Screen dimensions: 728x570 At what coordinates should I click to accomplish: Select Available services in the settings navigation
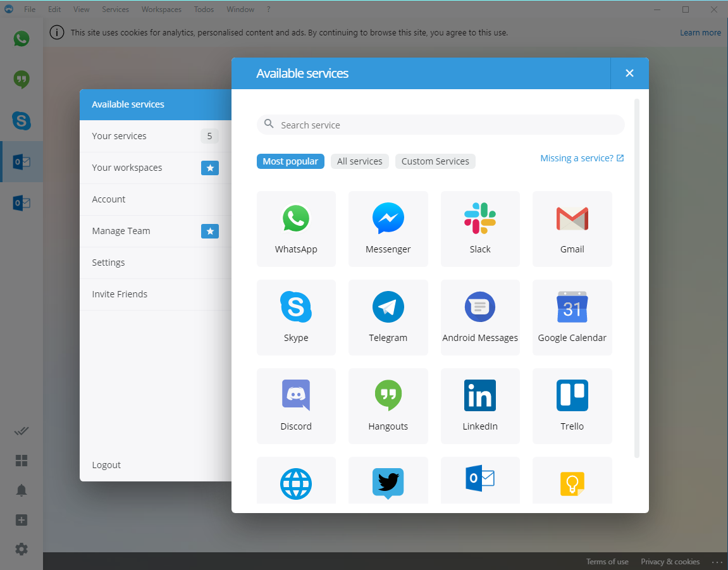156,104
